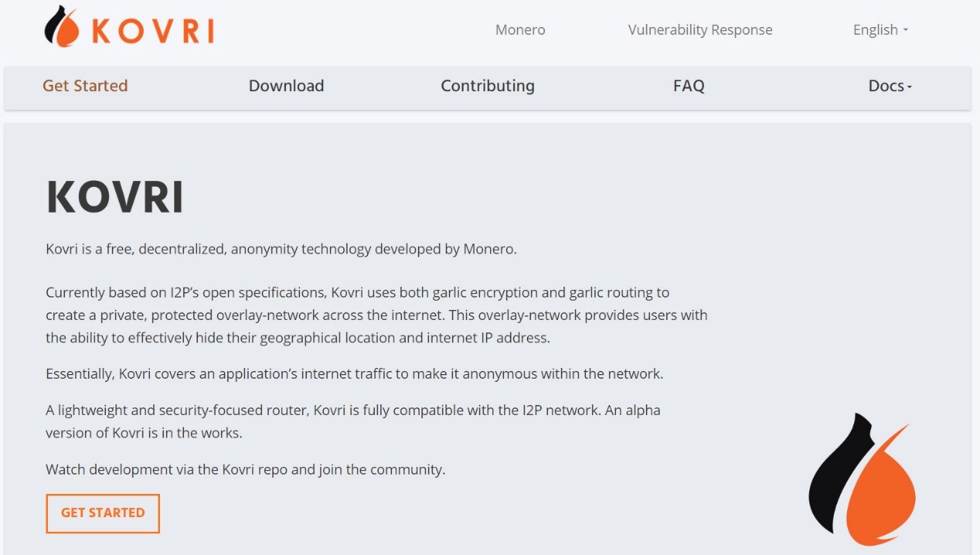Click the large KOVRI page heading

click(115, 197)
